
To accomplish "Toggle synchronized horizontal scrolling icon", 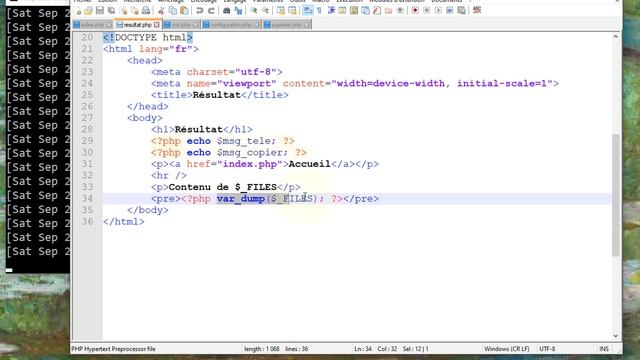I will click(292, 11).
